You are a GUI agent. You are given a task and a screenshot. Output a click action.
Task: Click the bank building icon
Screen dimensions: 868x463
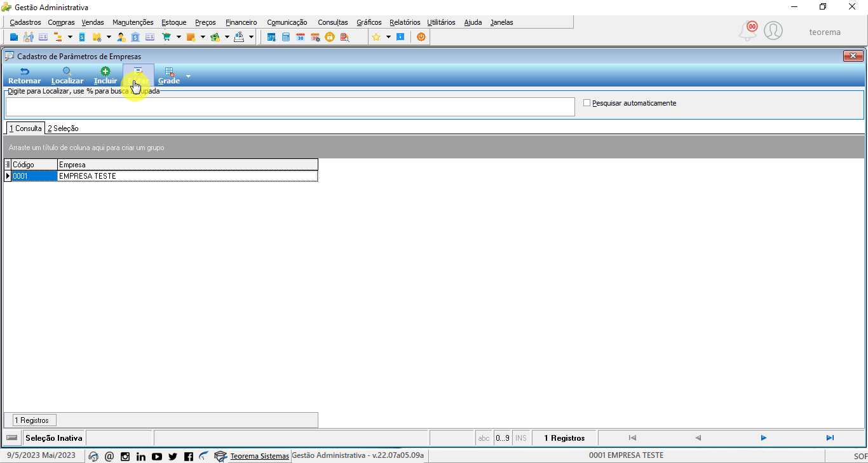(135, 37)
